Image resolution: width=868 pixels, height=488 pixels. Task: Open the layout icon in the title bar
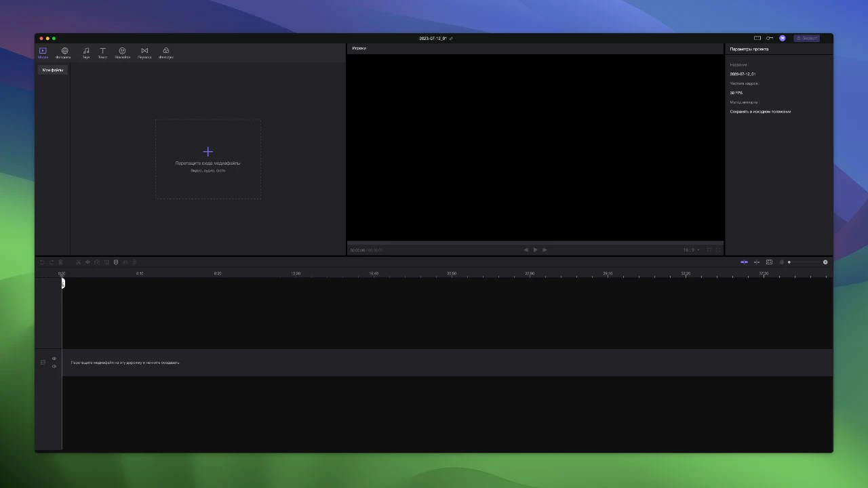[x=757, y=38]
